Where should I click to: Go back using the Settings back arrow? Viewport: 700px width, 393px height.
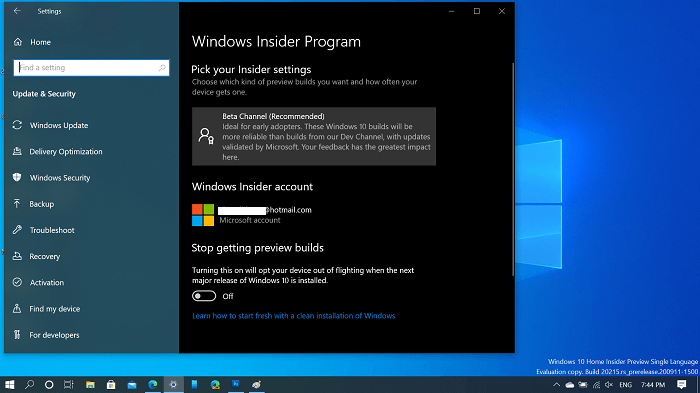tap(17, 11)
